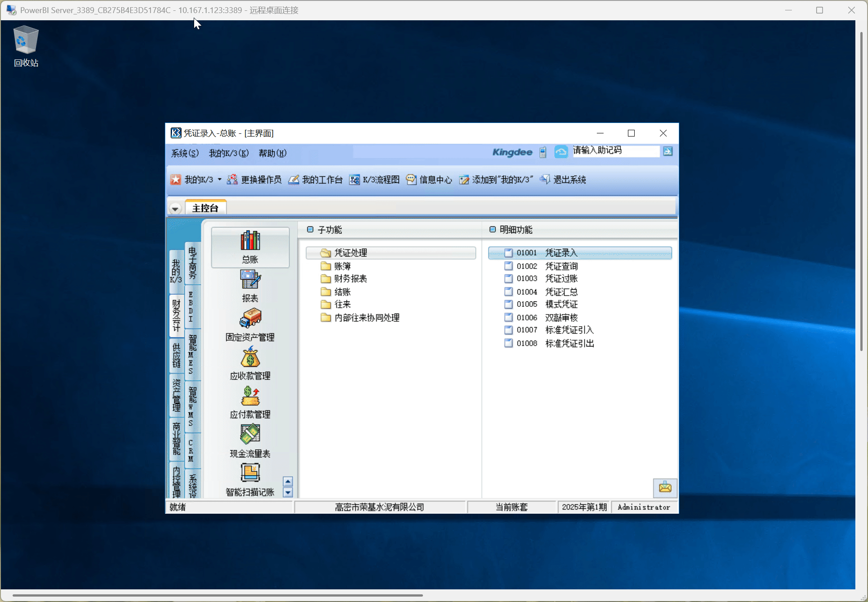868x602 pixels.
Task: Open 01002 凭证查询 in 明细功能 list
Action: point(561,266)
